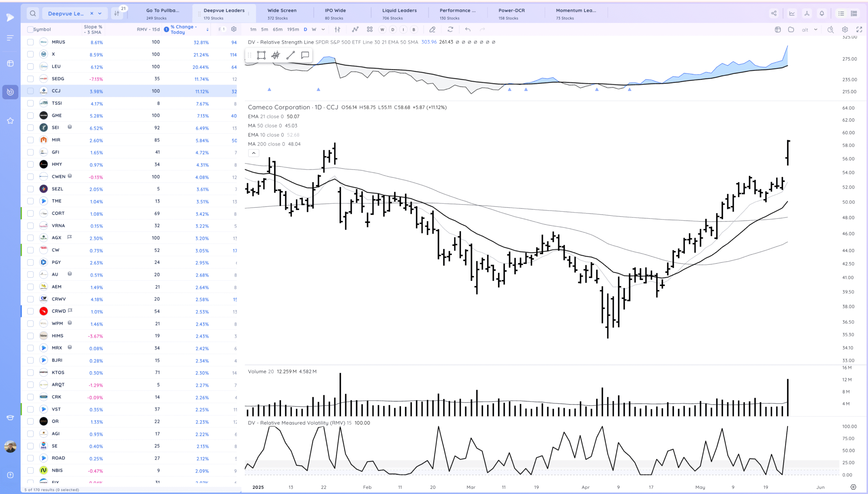This screenshot has height=494, width=868.
Task: Select the trendline drawing tool
Action: [290, 55]
